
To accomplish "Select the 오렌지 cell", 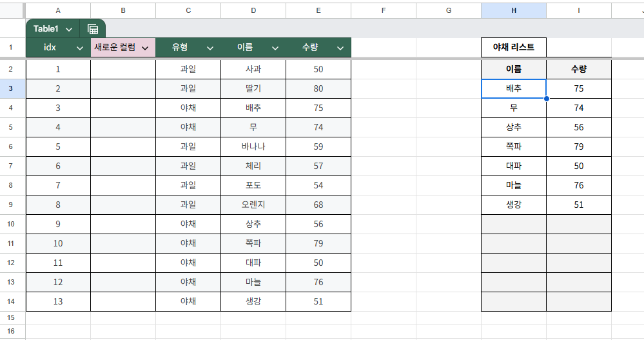I will [x=253, y=205].
